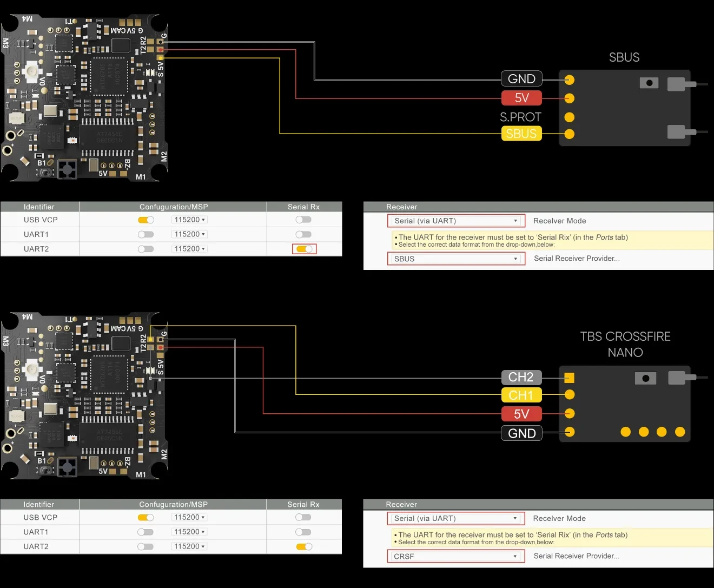
Task: Toggle UART2 Serial Rx in top ports table
Action: [304, 249]
